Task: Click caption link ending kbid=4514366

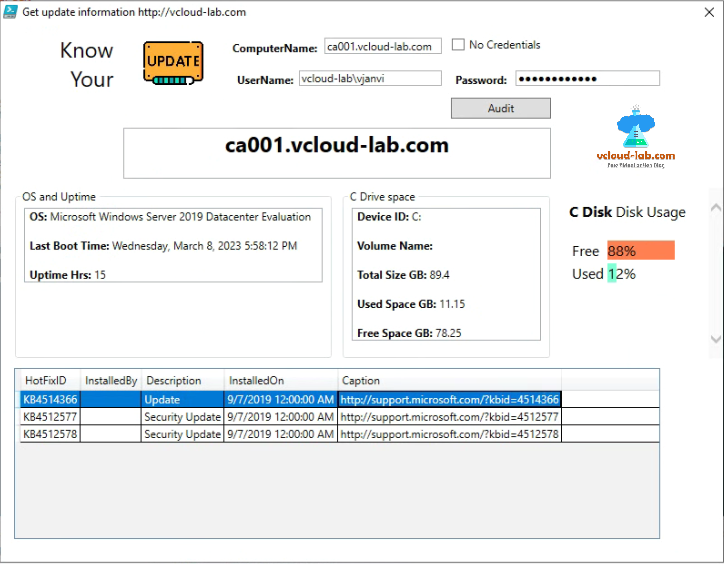Action: [x=450, y=400]
